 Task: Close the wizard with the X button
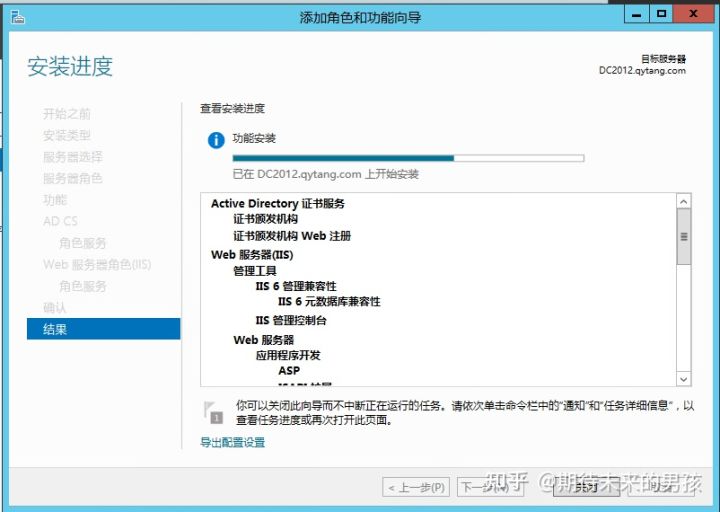(x=694, y=14)
